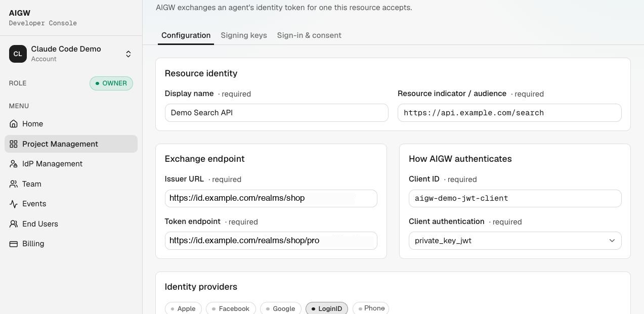The width and height of the screenshot is (644, 314).
Task: Switch to the Signing keys tab
Action: [244, 35]
